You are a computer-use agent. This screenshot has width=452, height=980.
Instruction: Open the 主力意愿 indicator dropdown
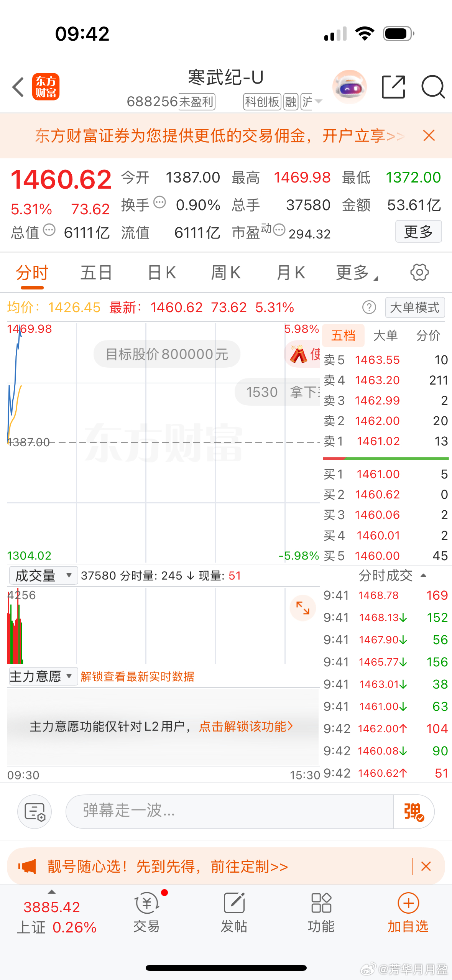(x=43, y=676)
